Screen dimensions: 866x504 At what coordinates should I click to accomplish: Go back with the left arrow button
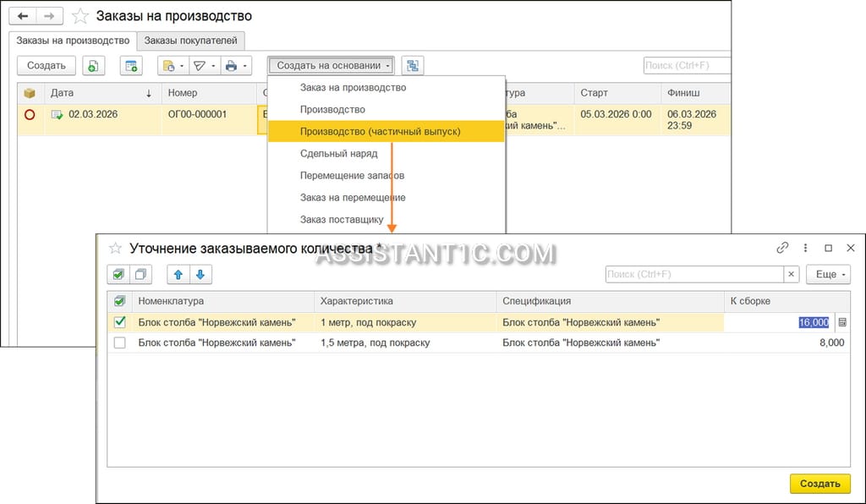[x=23, y=16]
